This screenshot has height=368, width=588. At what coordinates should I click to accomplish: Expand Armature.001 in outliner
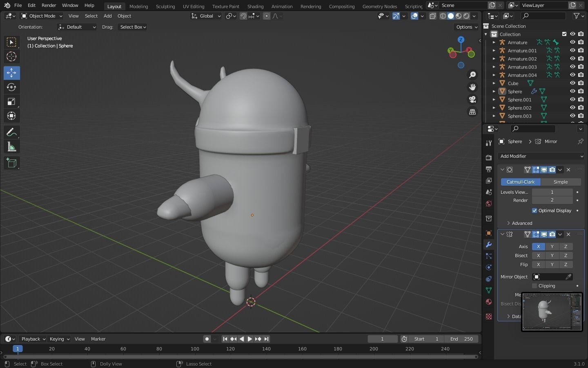pyautogui.click(x=494, y=51)
